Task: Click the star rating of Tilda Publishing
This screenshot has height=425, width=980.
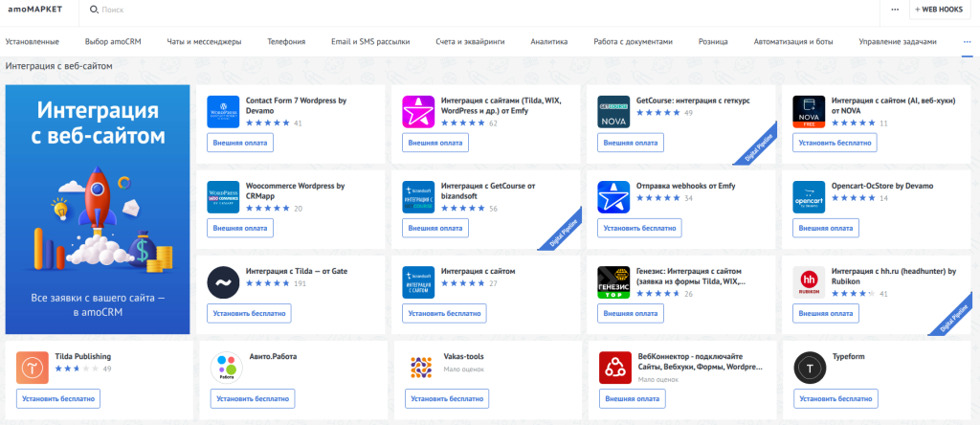Action: 77,369
